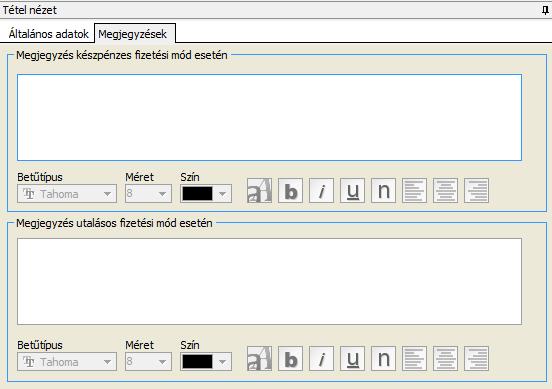Center align in készpénzes note toolbar

coord(445,190)
